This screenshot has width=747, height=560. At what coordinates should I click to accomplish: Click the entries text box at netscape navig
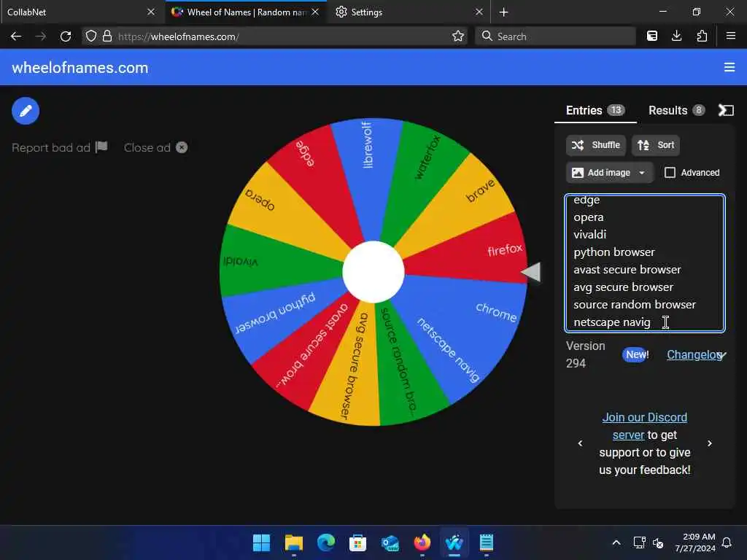(612, 322)
